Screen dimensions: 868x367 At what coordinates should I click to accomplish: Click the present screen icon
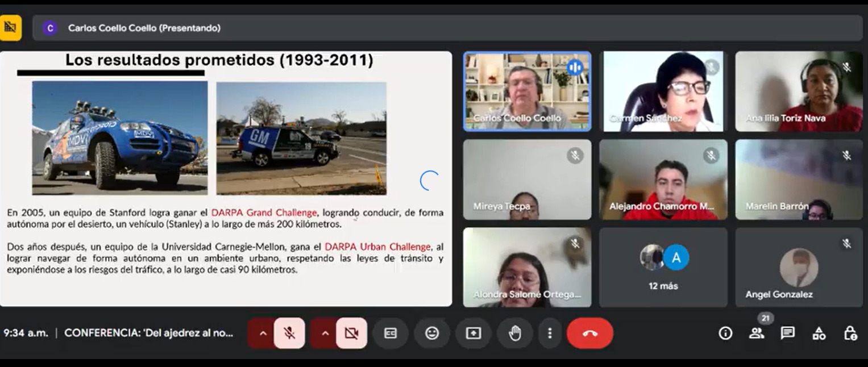474,333
